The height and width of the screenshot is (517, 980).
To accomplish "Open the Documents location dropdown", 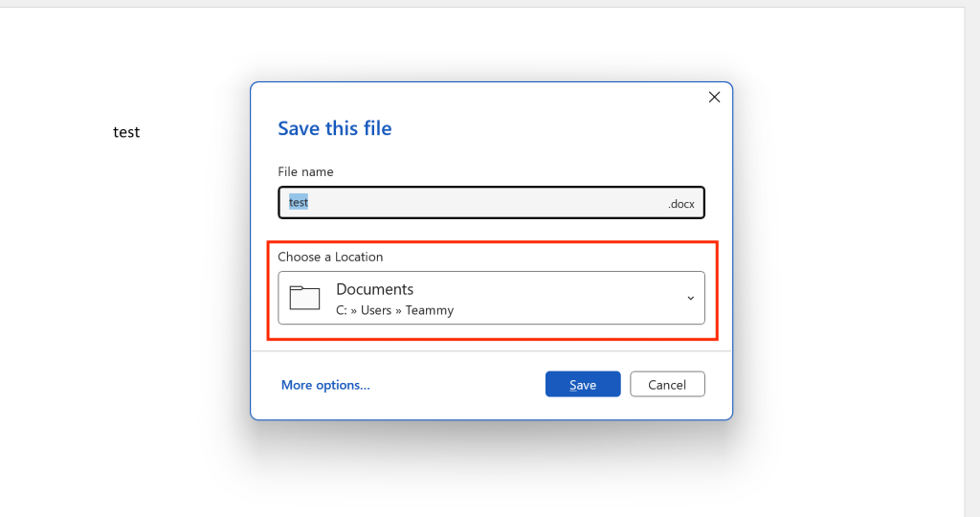I will click(491, 298).
